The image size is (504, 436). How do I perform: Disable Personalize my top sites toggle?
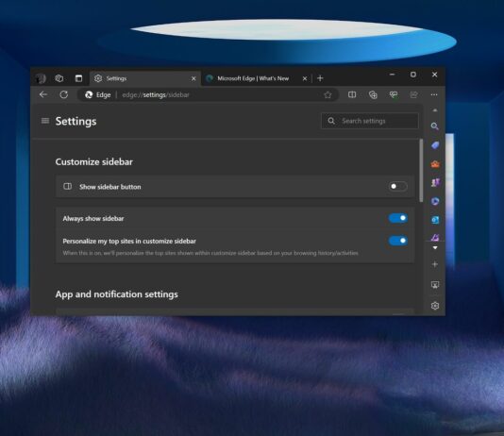(x=398, y=241)
